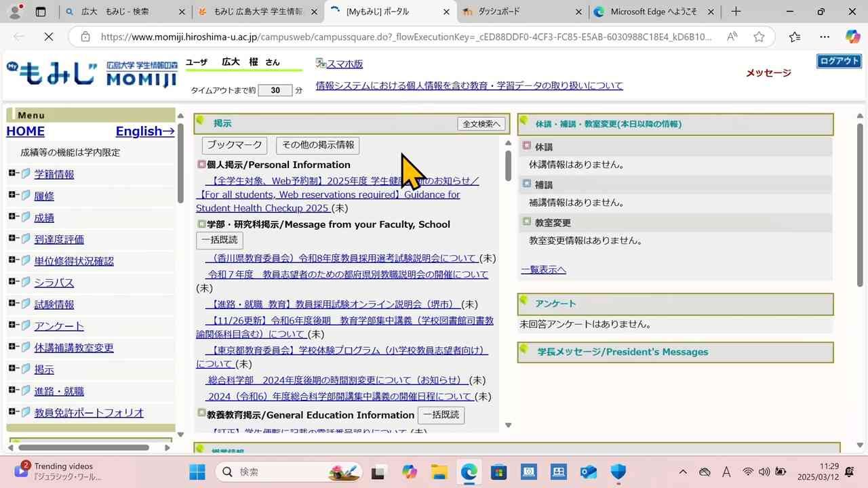
Task: Switch to Microsoft Edge へようこそ tab
Action: tap(654, 12)
